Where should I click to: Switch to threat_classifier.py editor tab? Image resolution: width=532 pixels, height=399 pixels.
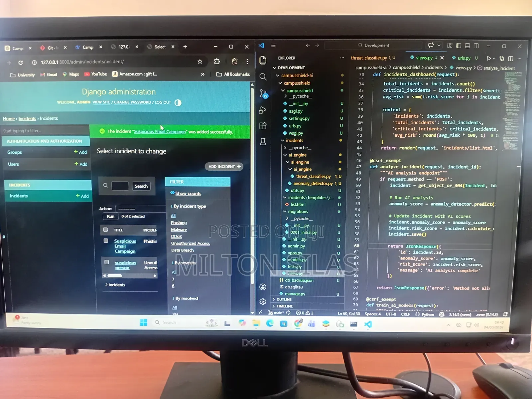(373, 58)
